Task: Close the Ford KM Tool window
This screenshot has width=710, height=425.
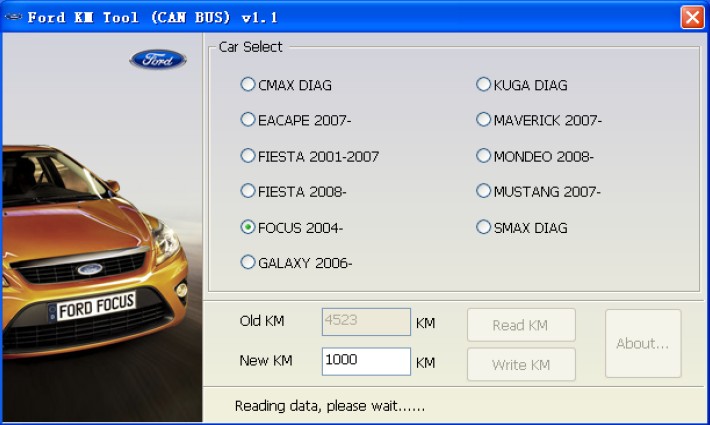Action: point(692,17)
